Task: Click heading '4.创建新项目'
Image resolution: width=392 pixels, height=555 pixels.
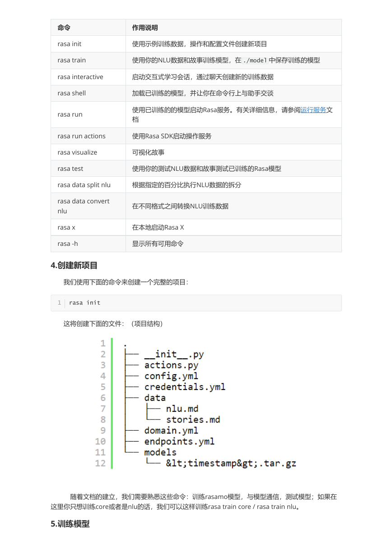Action: (74, 265)
